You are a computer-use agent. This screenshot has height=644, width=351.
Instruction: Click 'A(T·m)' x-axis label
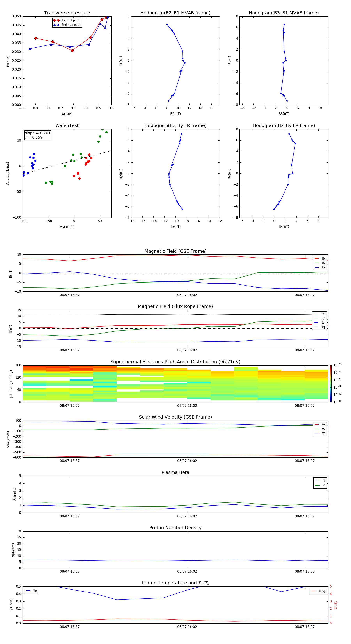click(67, 114)
